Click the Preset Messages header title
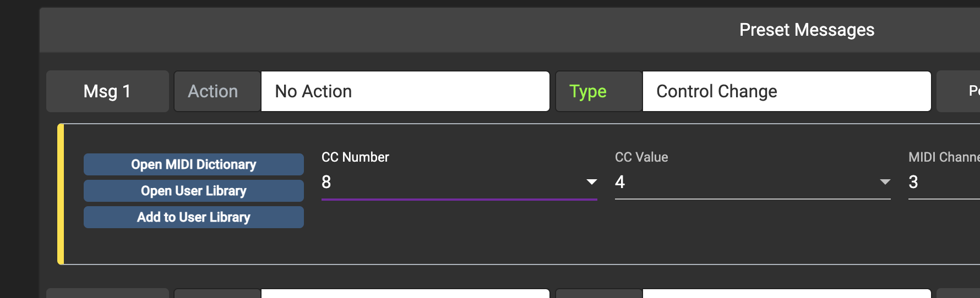980x298 pixels. [807, 30]
